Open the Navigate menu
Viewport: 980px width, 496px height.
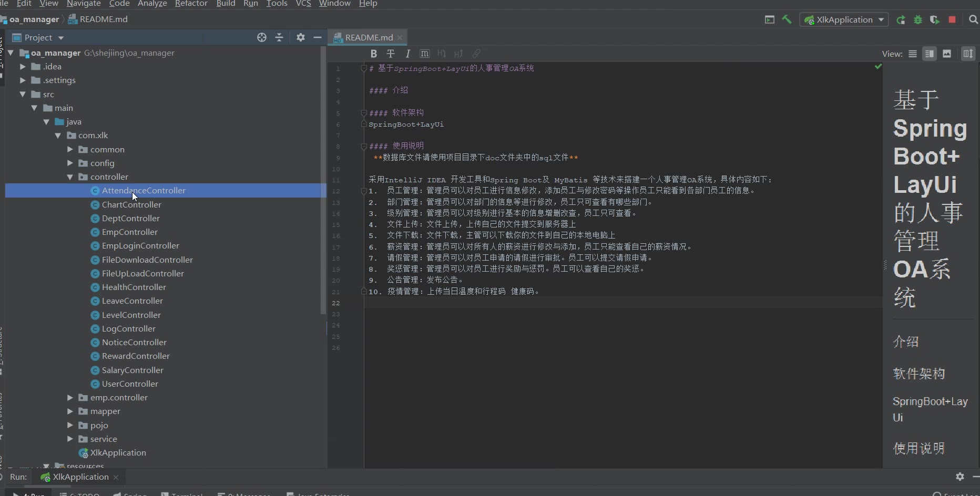coord(84,4)
